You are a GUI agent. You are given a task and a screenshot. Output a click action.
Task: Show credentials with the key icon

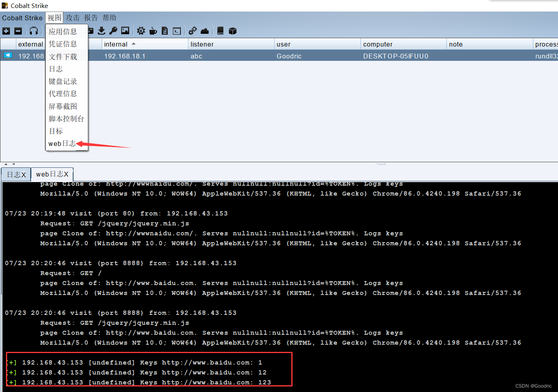[x=113, y=31]
